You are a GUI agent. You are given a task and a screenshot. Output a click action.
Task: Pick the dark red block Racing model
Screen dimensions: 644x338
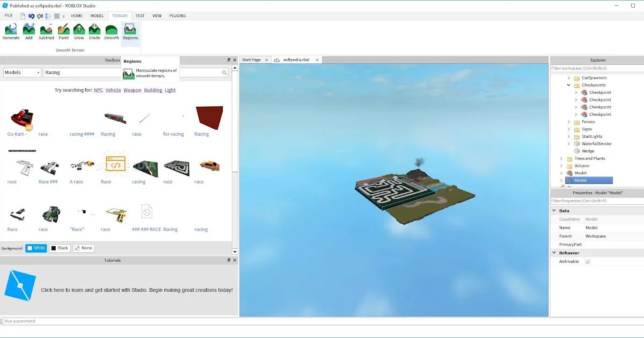click(209, 117)
